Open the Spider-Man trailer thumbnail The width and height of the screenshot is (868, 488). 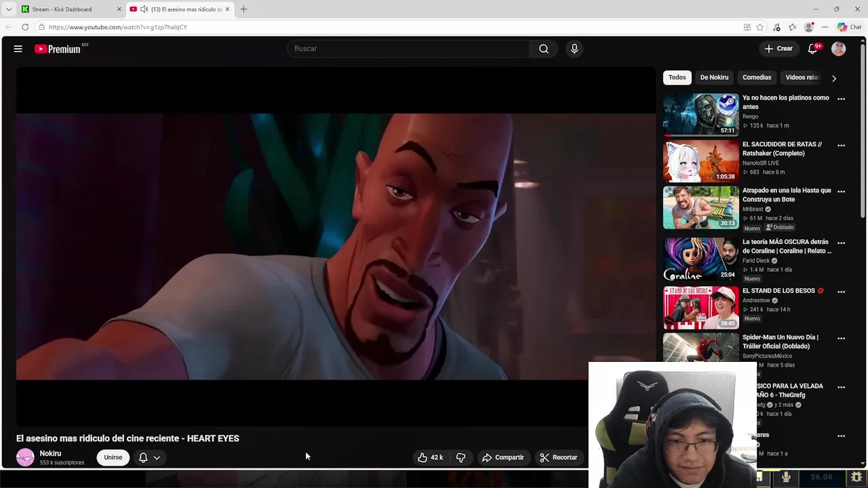pyautogui.click(x=701, y=348)
